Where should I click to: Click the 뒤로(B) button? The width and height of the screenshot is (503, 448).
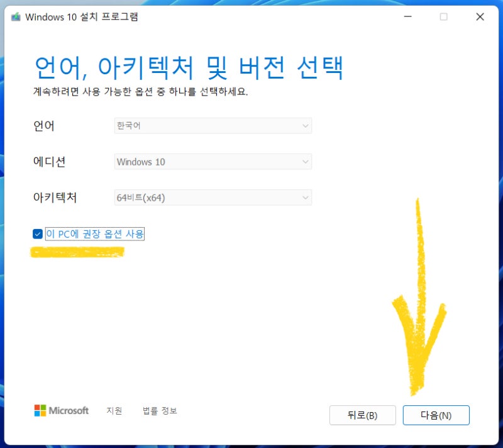coord(363,415)
